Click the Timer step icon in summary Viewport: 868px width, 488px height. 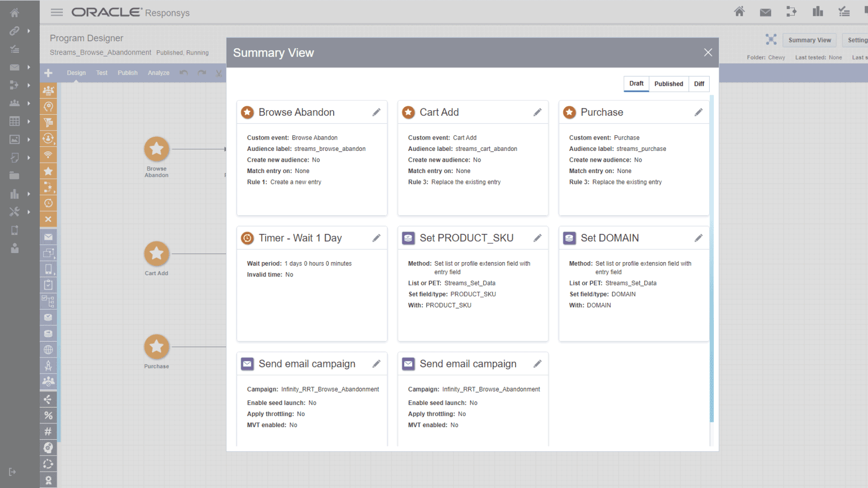tap(247, 237)
